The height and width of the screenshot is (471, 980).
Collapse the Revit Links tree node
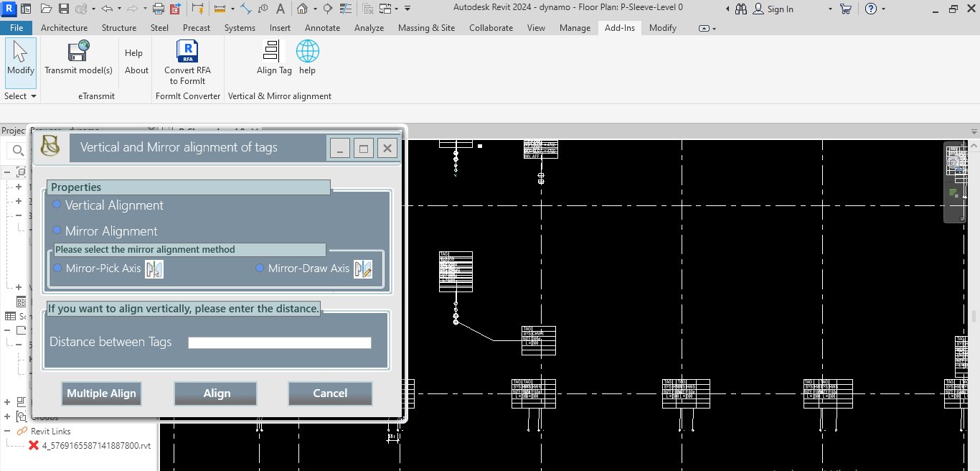pos(8,431)
